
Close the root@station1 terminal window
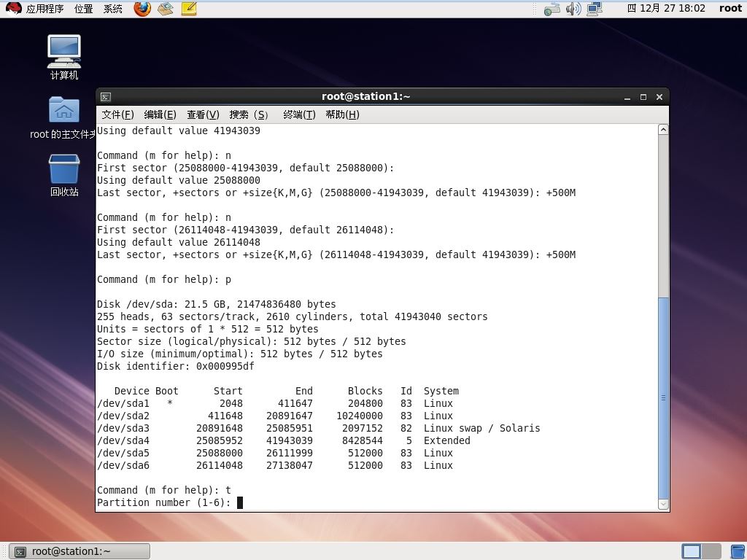coord(659,97)
